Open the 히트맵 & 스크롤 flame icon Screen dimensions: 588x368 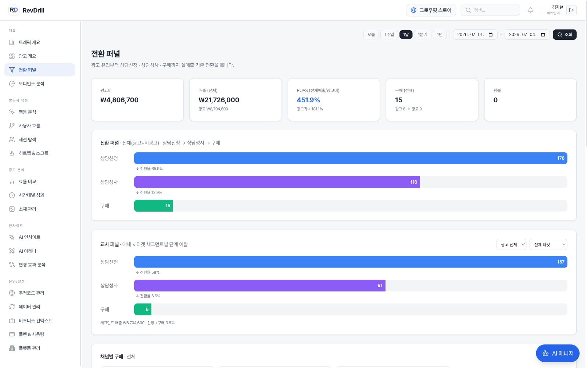click(x=12, y=153)
